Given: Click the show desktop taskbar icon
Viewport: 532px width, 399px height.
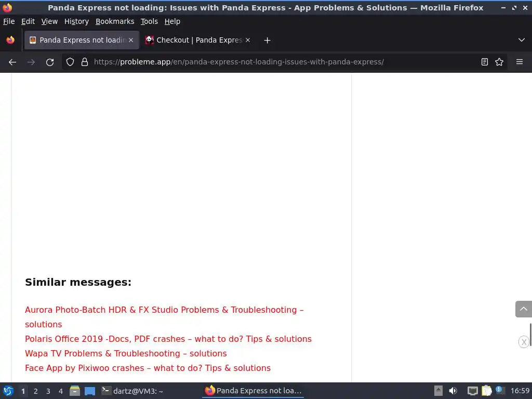Looking at the screenshot, I should click(89, 391).
